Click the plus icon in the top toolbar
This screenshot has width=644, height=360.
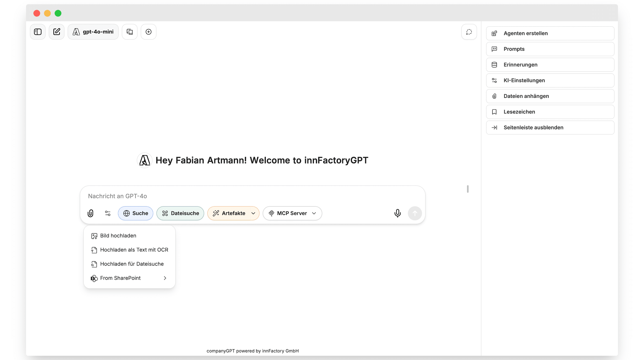coord(149,32)
